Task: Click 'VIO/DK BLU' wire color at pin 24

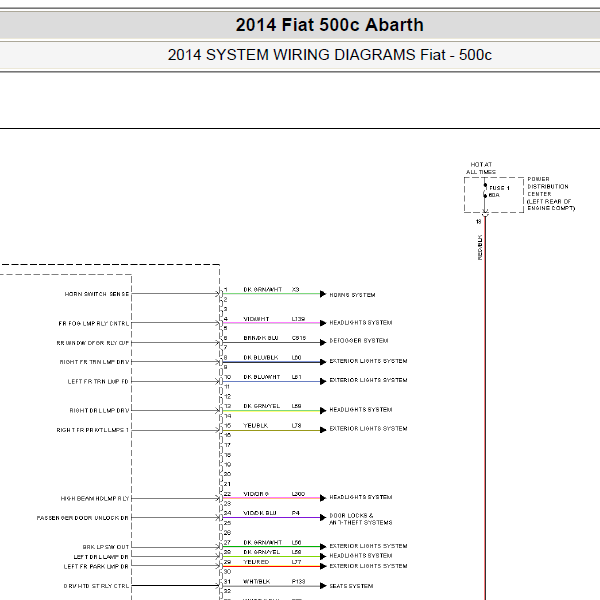Action: (260, 513)
